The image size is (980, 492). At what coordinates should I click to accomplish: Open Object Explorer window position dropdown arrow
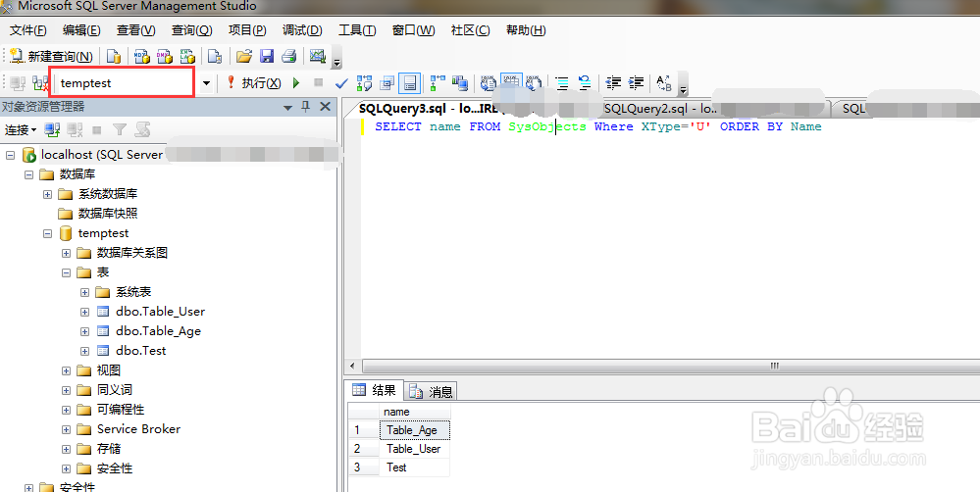287,108
